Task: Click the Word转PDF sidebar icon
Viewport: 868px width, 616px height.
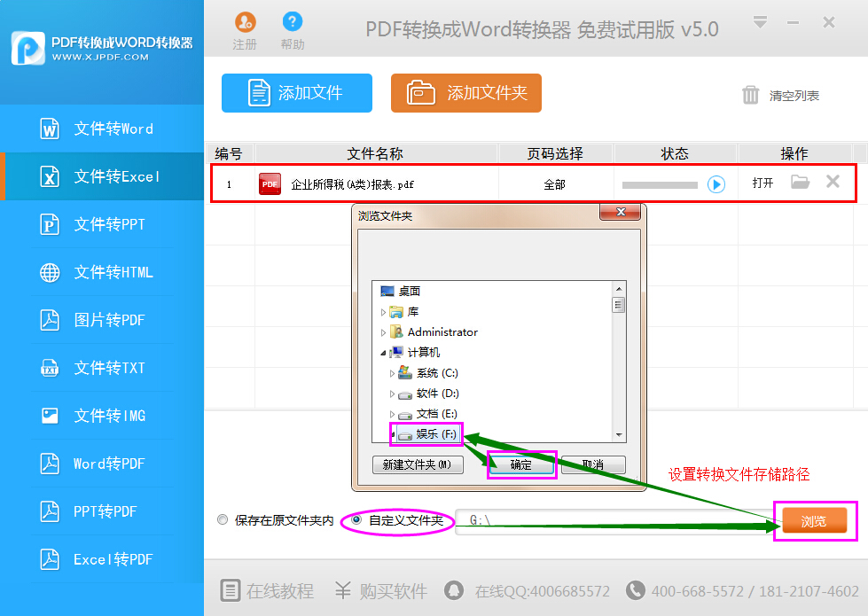Action: tap(50, 464)
